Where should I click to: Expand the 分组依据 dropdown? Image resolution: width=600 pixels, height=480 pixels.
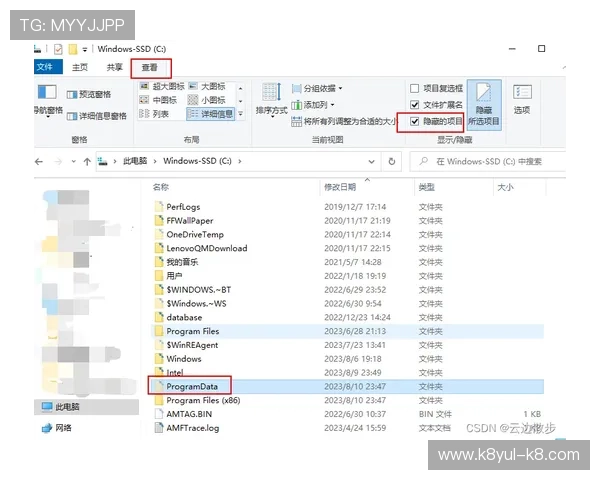[x=317, y=89]
